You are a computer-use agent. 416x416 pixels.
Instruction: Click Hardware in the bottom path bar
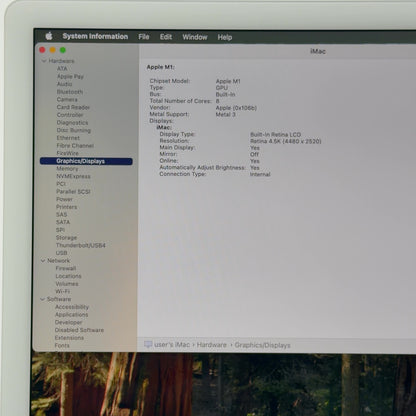(212, 345)
